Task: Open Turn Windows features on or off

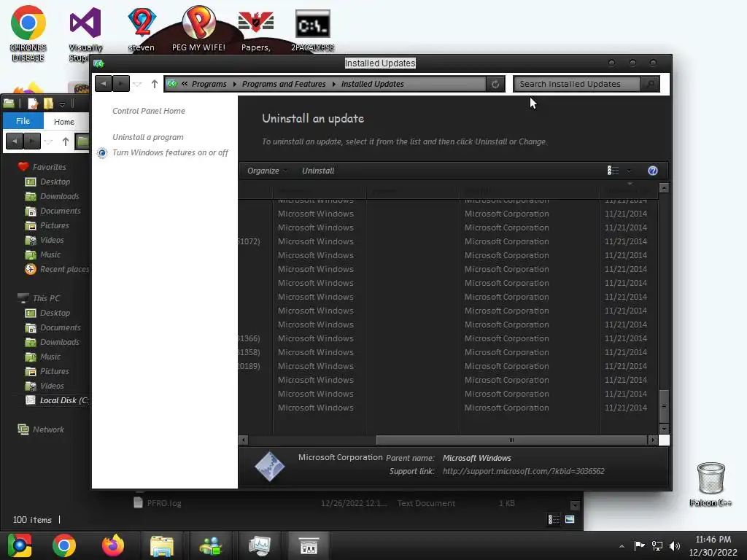Action: [170, 152]
